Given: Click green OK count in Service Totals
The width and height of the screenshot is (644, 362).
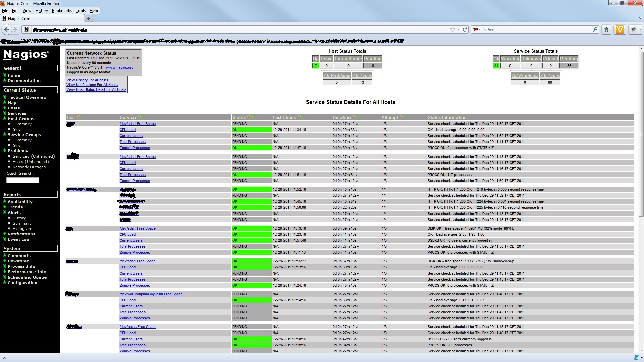Looking at the screenshot, I should click(x=496, y=66).
